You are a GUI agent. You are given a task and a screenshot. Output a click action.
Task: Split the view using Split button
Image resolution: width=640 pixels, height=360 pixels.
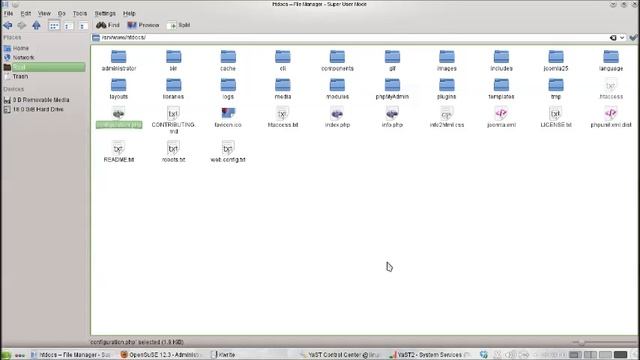tap(179, 25)
